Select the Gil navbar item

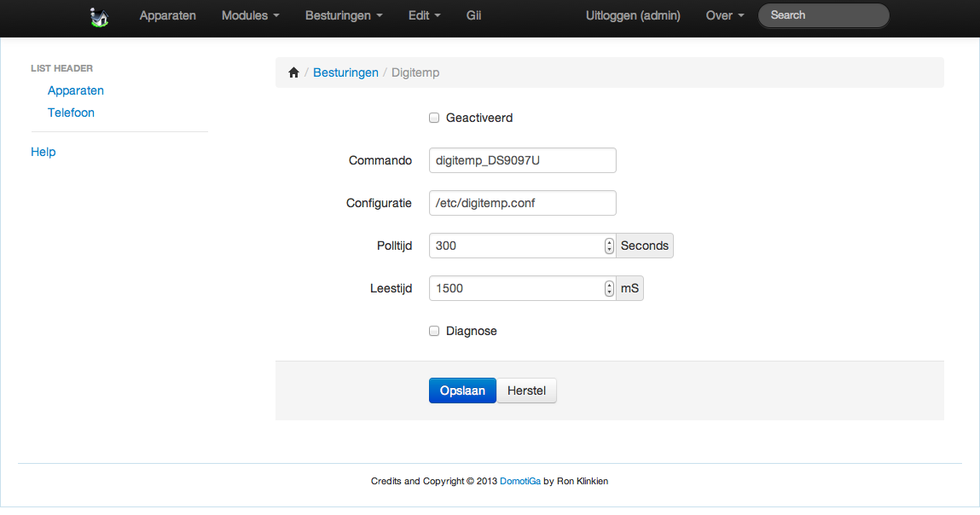pos(473,15)
